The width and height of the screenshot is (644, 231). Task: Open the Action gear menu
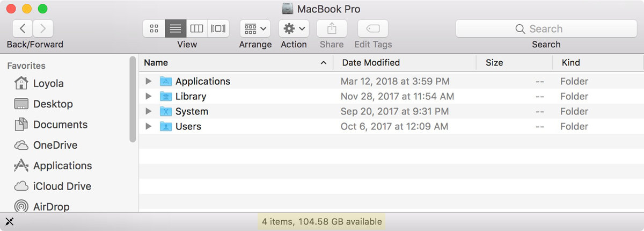coord(294,28)
